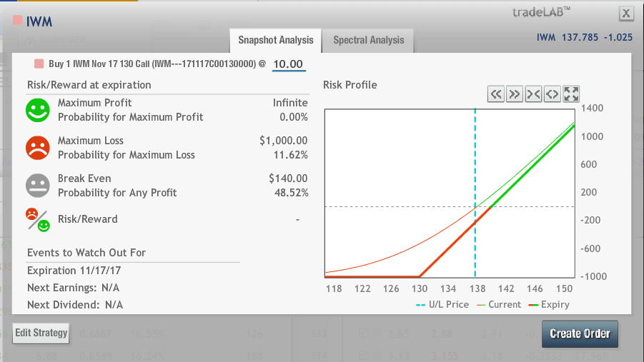Click the green Maximum Profit smiley icon
The width and height of the screenshot is (644, 362).
[38, 110]
